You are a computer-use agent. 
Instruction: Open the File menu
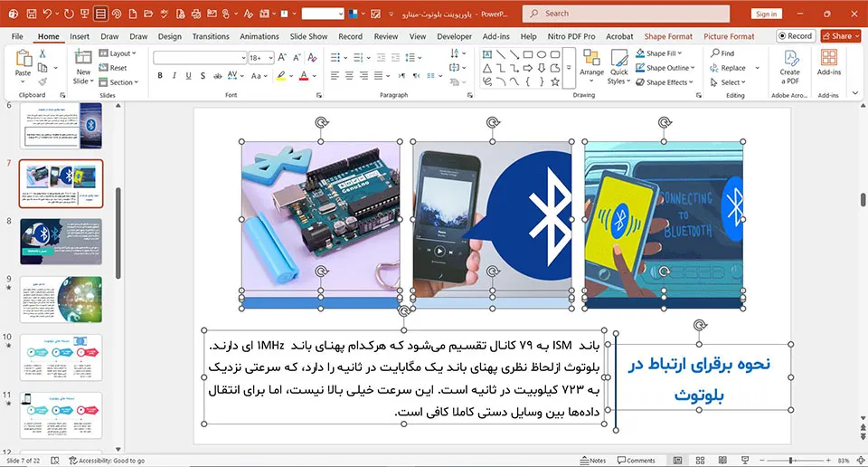[17, 36]
